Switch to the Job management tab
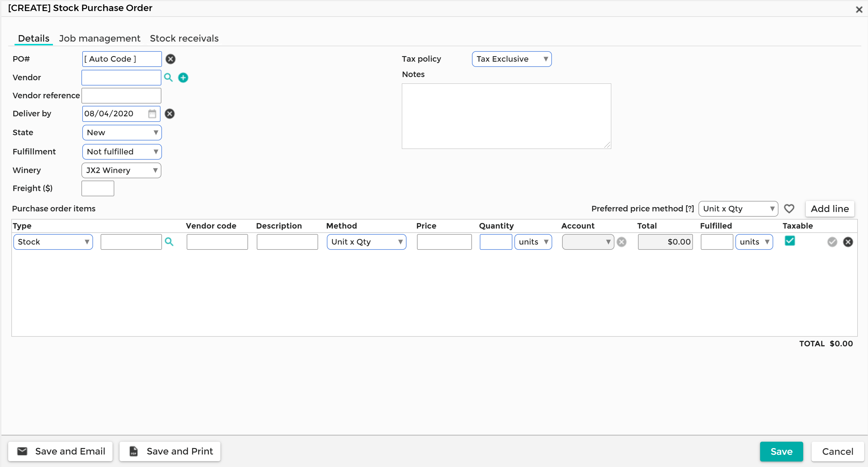868x467 pixels. (x=99, y=38)
